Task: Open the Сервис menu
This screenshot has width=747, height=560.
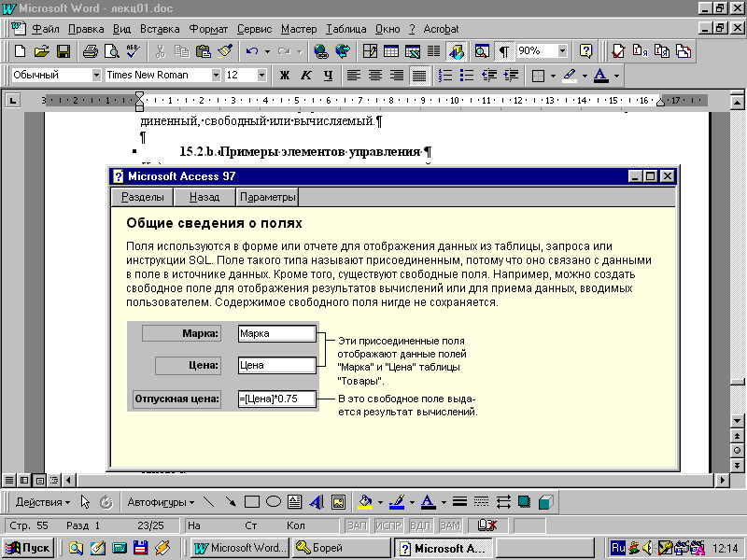Action: [254, 29]
